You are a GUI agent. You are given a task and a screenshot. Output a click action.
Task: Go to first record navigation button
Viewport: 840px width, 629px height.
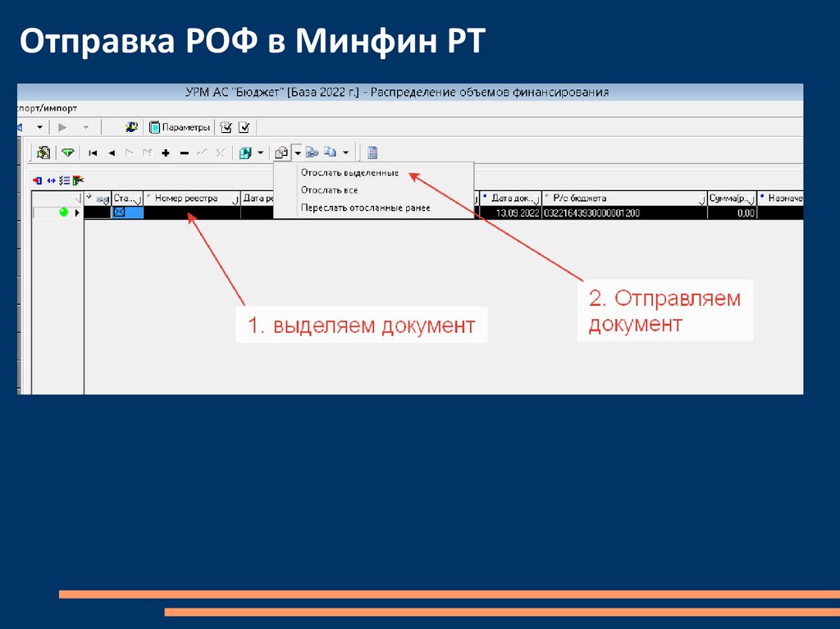coord(93,153)
